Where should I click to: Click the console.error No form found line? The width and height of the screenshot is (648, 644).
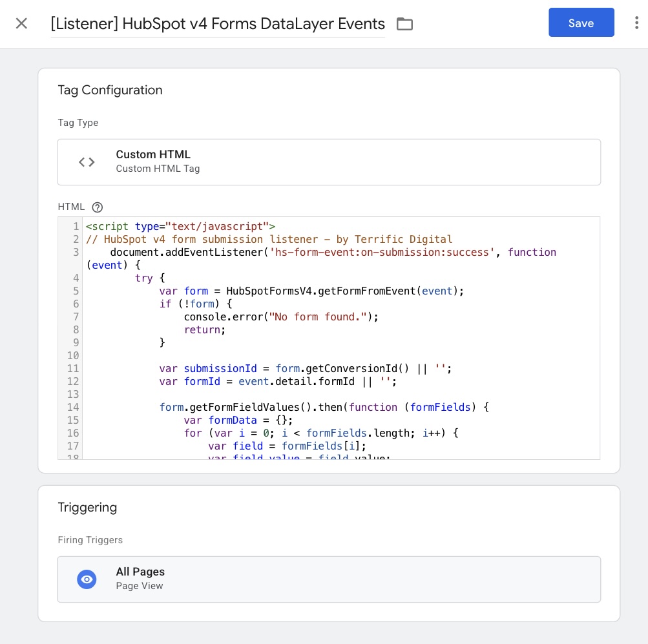(x=281, y=317)
